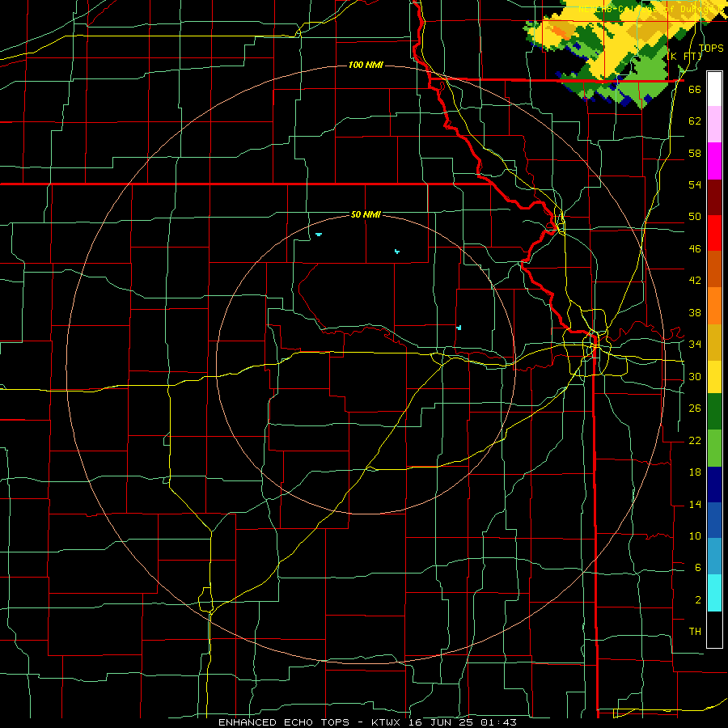728x728 pixels.
Task: Select the "46" scale value
Action: [695, 248]
